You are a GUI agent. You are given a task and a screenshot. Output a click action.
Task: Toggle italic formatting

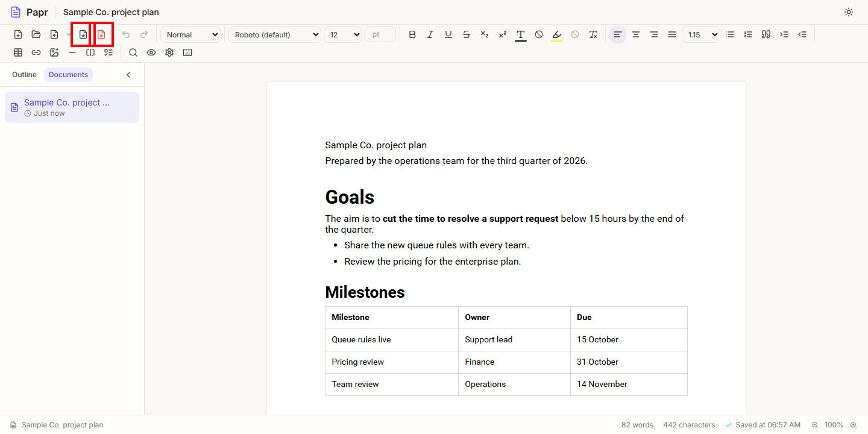[430, 34]
